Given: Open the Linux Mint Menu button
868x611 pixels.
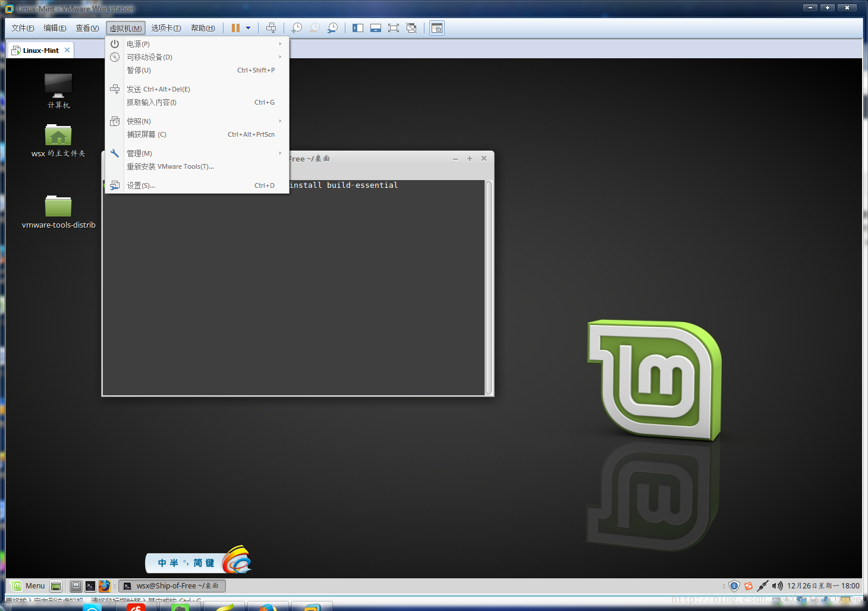Looking at the screenshot, I should [x=28, y=586].
